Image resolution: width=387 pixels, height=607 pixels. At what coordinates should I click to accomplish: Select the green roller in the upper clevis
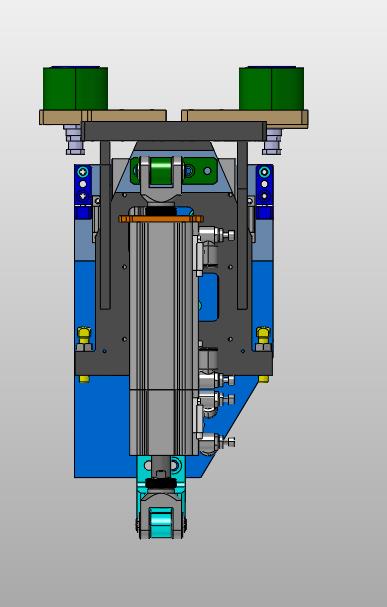pyautogui.click(x=161, y=171)
